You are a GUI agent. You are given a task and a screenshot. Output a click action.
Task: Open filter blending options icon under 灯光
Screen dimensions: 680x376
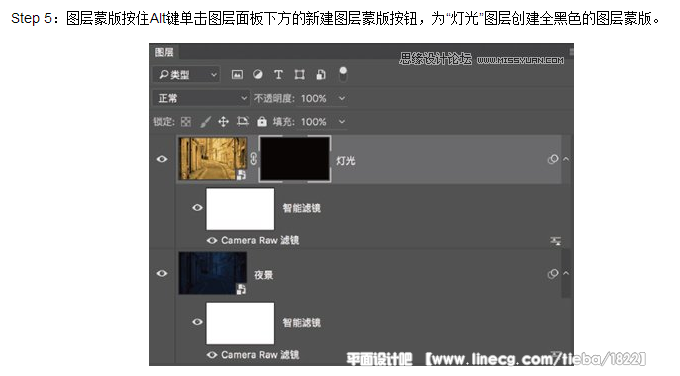[556, 240]
